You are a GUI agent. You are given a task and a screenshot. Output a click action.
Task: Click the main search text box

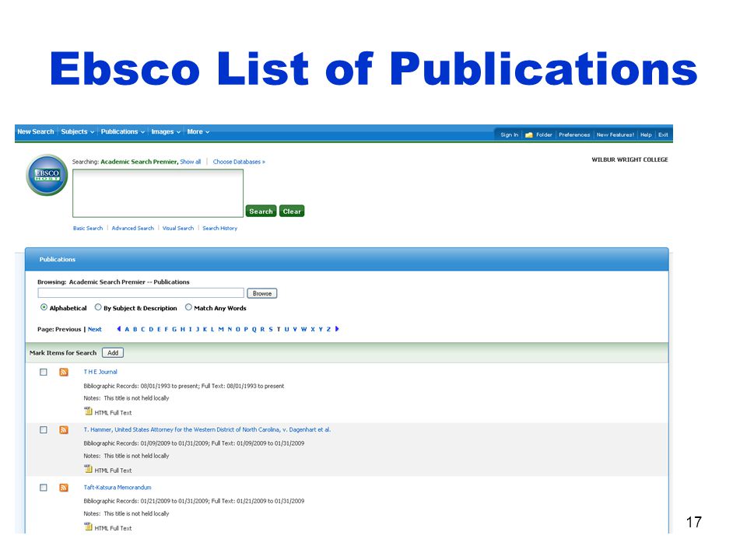pos(158,193)
